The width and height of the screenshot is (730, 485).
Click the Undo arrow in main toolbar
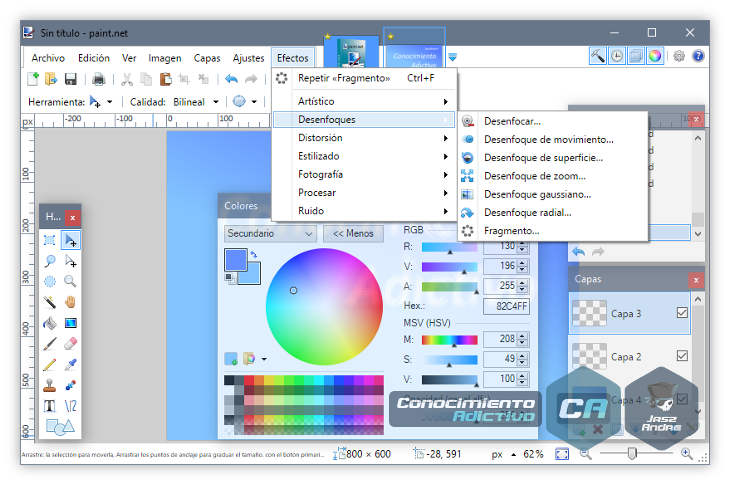click(x=231, y=79)
